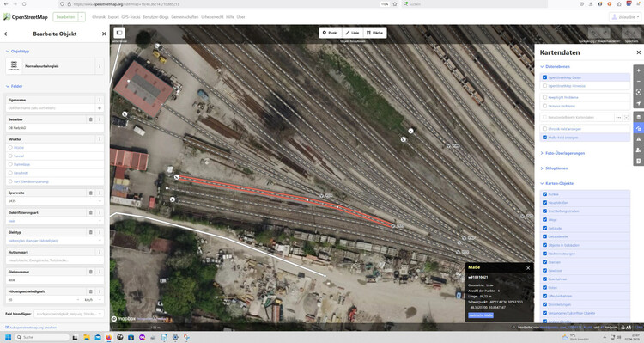
Task: Open the Chronik menu item
Action: tap(99, 17)
